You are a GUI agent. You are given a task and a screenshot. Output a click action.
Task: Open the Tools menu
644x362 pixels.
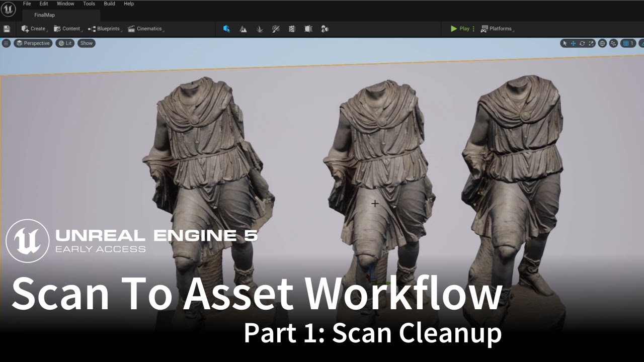click(x=89, y=4)
